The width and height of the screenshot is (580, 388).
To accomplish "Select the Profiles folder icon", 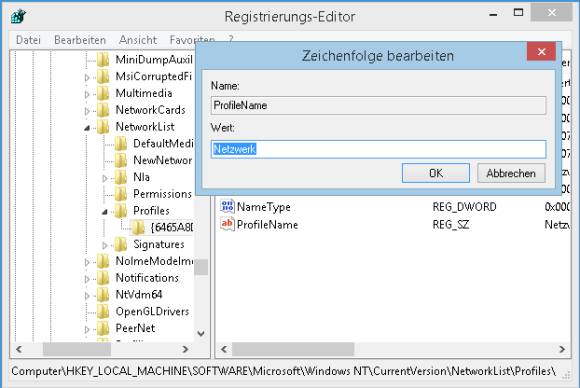I will [121, 211].
